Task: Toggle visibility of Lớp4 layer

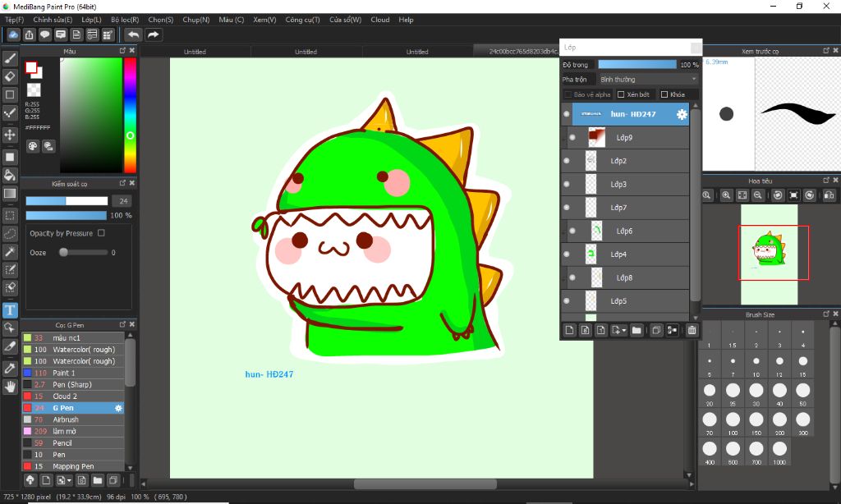Action: point(567,254)
